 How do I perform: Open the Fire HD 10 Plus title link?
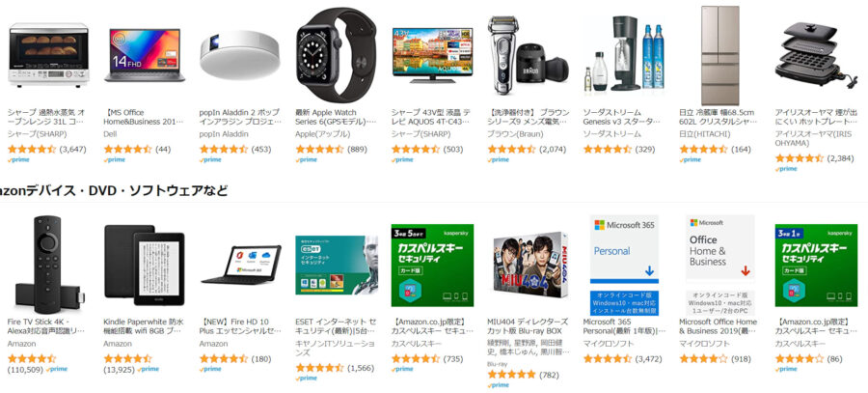pos(240,326)
